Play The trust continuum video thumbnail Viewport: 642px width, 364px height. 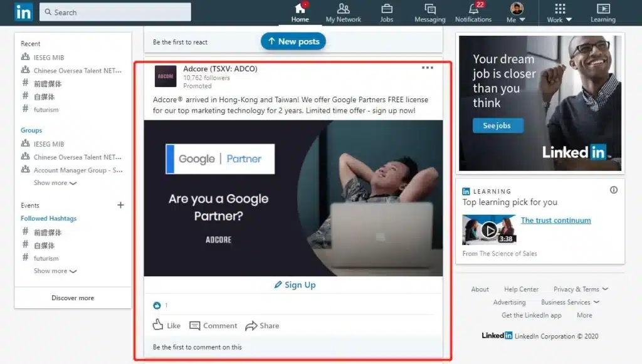489,230
